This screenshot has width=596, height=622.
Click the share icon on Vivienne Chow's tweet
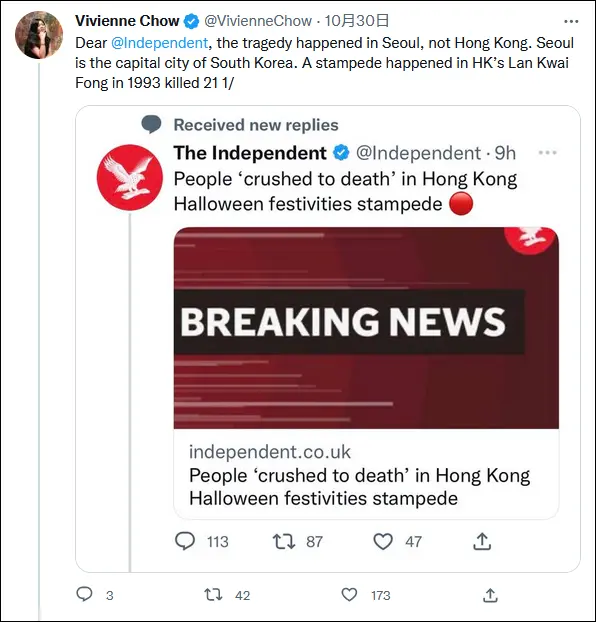tap(490, 595)
